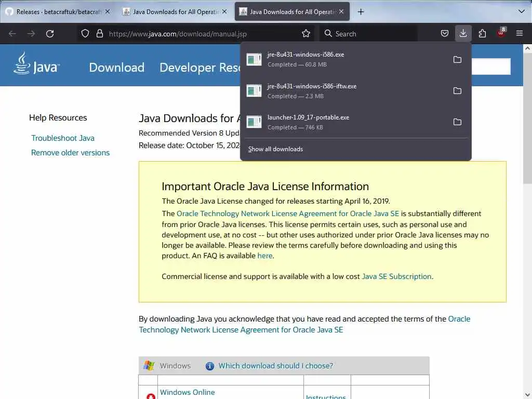This screenshot has height=399, width=532.
Task: Show launcher-1.09_17-portable.exe in folder
Action: 457,122
